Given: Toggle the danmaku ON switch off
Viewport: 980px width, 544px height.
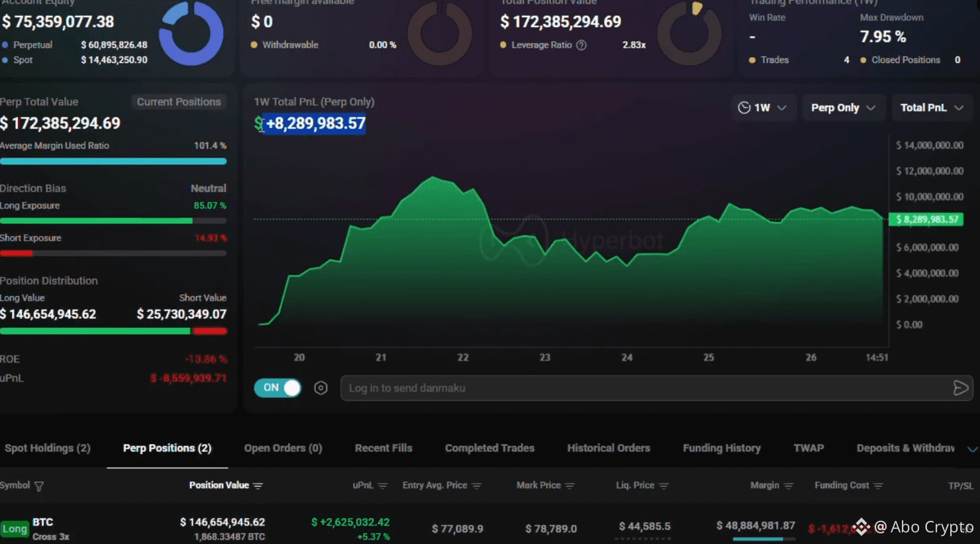Looking at the screenshot, I should click(x=277, y=388).
